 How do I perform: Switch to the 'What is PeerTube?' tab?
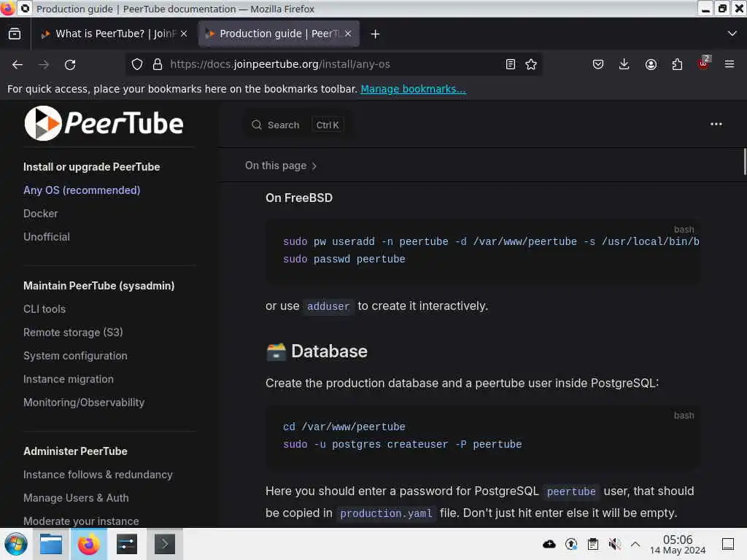pyautogui.click(x=113, y=34)
